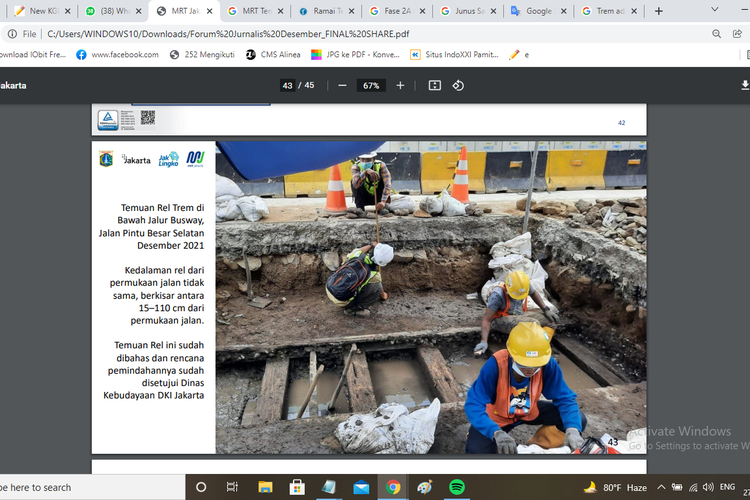Viewport: 750px width, 500px height.
Task: Select the text 'Temuan Rel Trem di'
Action: click(x=162, y=208)
